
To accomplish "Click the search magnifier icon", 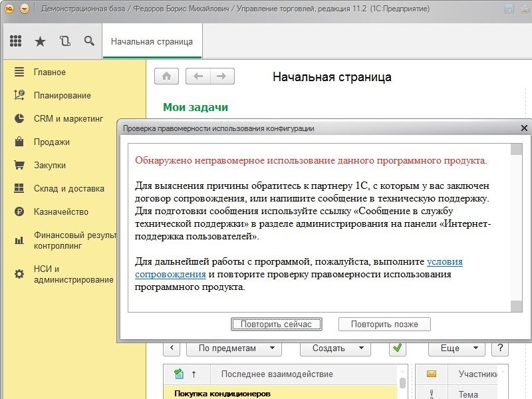I will tap(89, 41).
